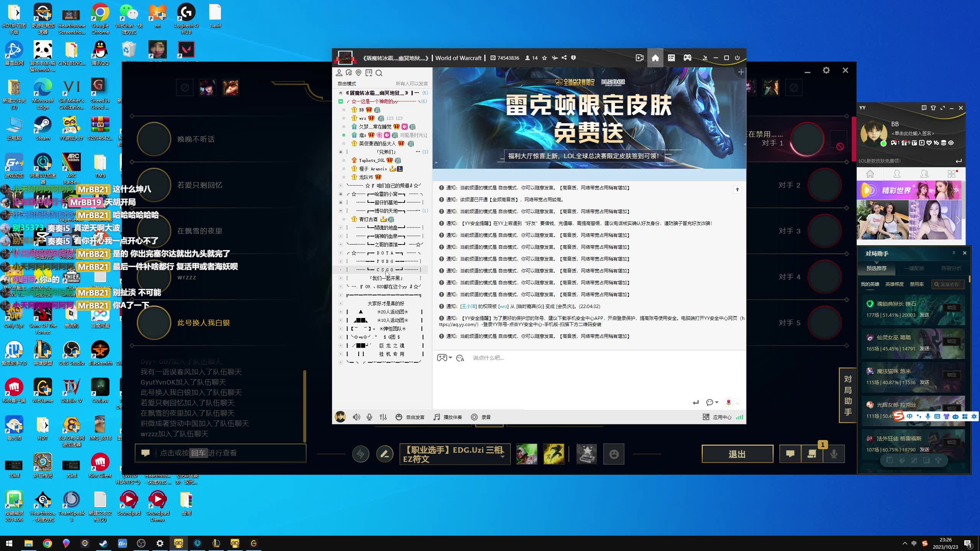Open the channel search magnifier icon
Screen dimensions: 980x551
pos(379,73)
